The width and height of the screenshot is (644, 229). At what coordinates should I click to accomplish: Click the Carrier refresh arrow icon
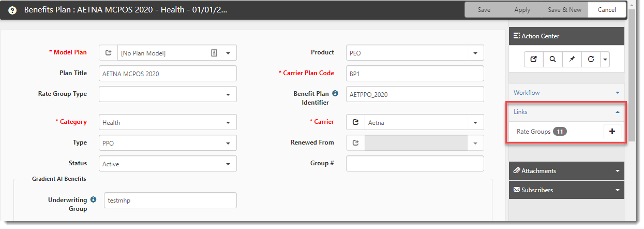(355, 123)
